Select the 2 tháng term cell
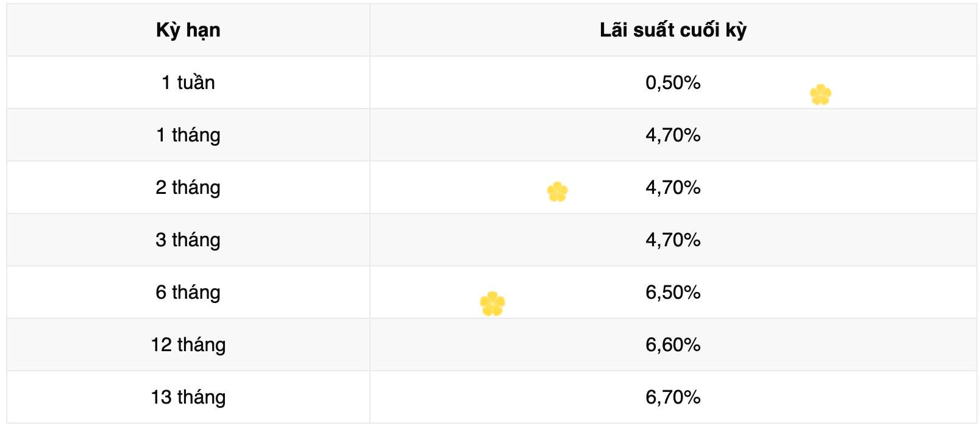 pyautogui.click(x=188, y=187)
